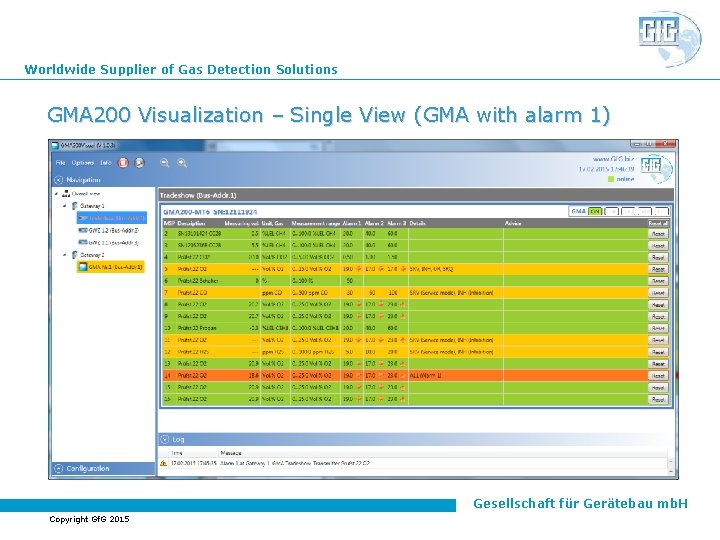The width and height of the screenshot is (720, 540).
Task: Click device icon of Bus-Addr.2 tree item
Action: click(x=83, y=230)
